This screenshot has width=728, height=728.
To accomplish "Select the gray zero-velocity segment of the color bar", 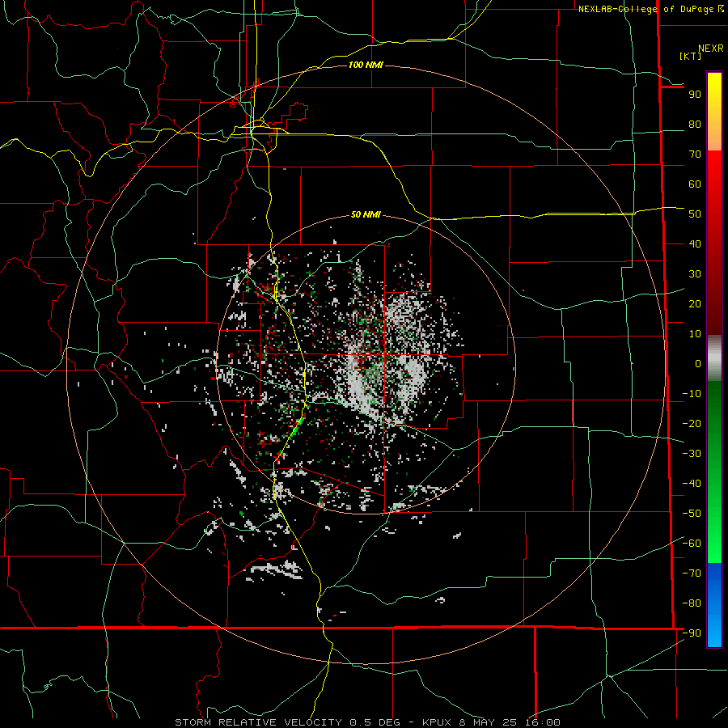I will click(x=714, y=358).
